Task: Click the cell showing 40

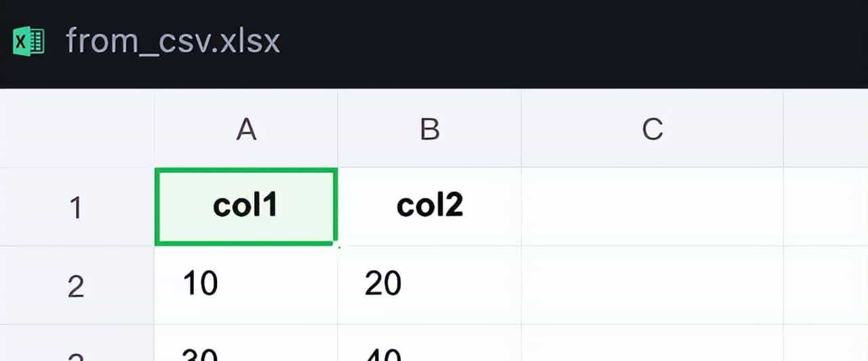Action: (429, 346)
